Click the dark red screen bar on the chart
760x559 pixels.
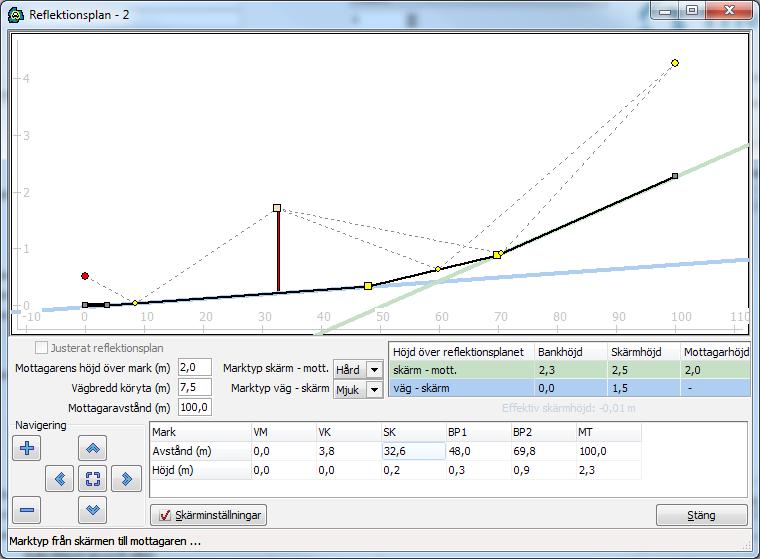pos(278,251)
